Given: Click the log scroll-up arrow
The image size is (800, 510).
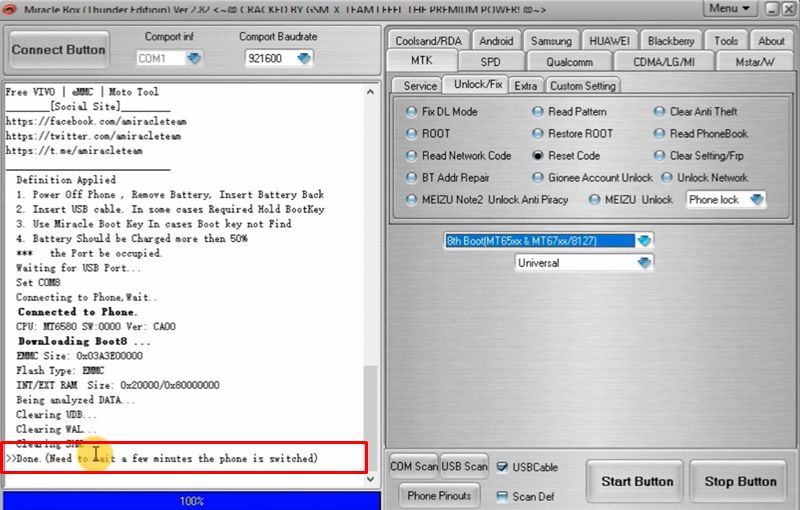Looking at the screenshot, I should (370, 92).
